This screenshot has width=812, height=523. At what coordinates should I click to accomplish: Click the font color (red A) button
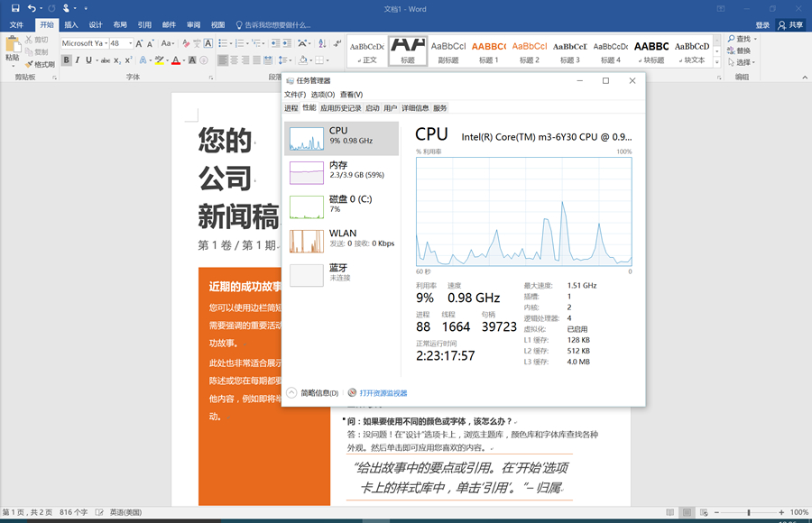[176, 60]
